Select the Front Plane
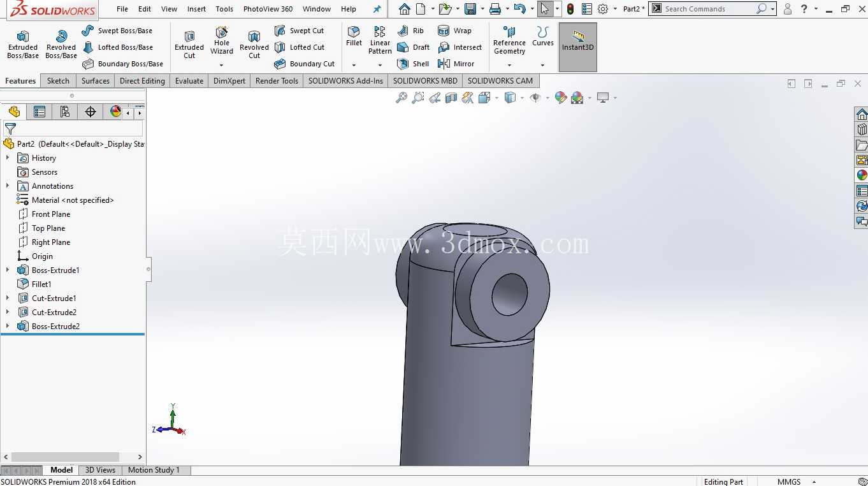The width and height of the screenshot is (868, 486). coord(51,214)
